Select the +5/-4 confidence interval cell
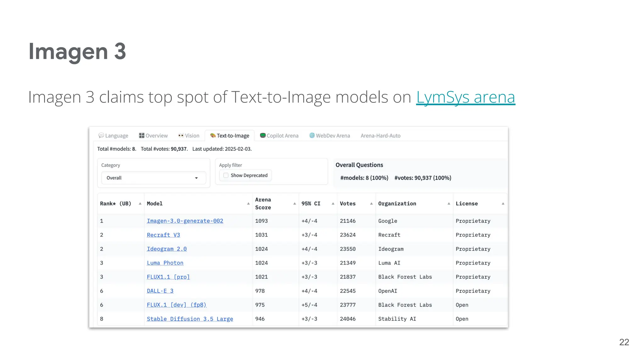Image resolution: width=644 pixels, height=362 pixels. coord(309,305)
